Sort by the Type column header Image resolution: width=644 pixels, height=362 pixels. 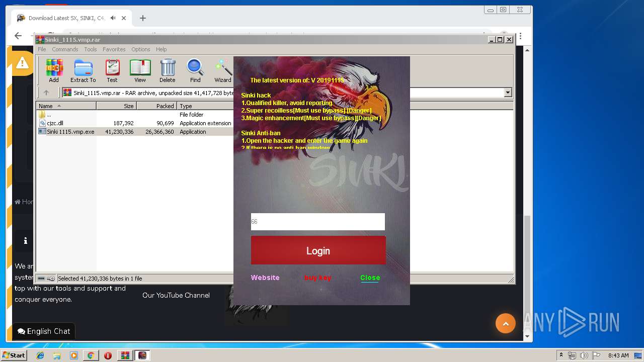pos(205,106)
